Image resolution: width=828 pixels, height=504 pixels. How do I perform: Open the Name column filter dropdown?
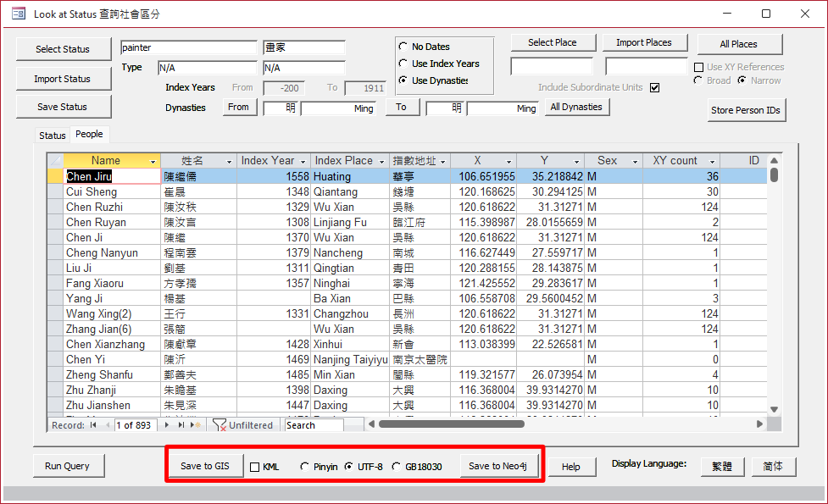pyautogui.click(x=153, y=161)
